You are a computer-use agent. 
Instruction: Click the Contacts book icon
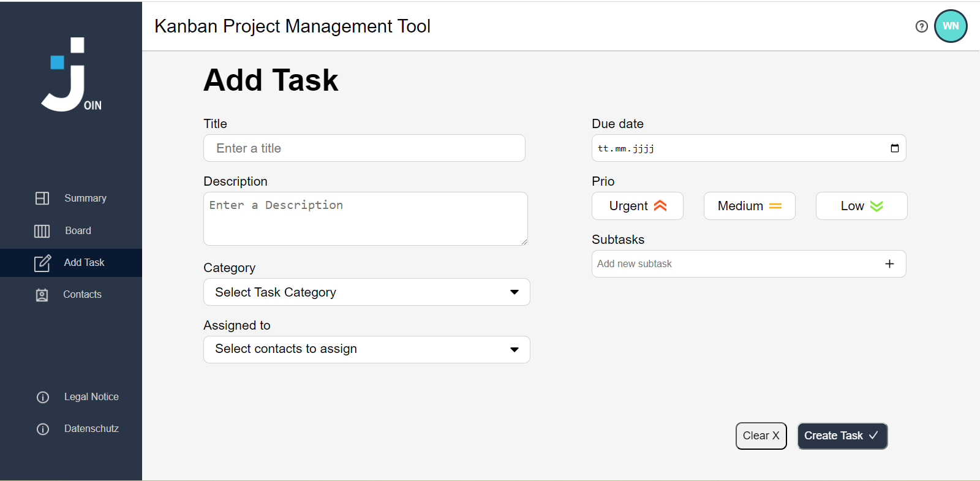(42, 295)
